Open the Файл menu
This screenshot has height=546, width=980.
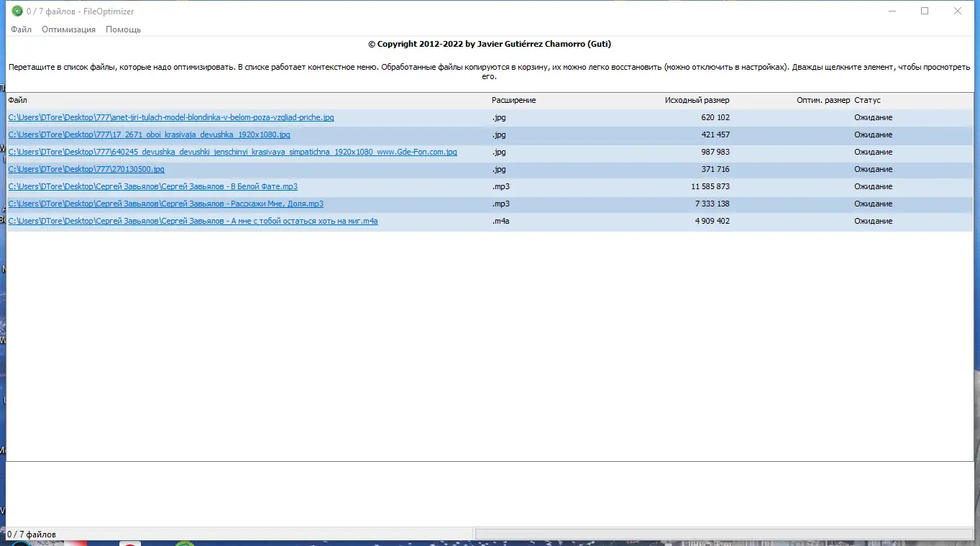[x=21, y=29]
